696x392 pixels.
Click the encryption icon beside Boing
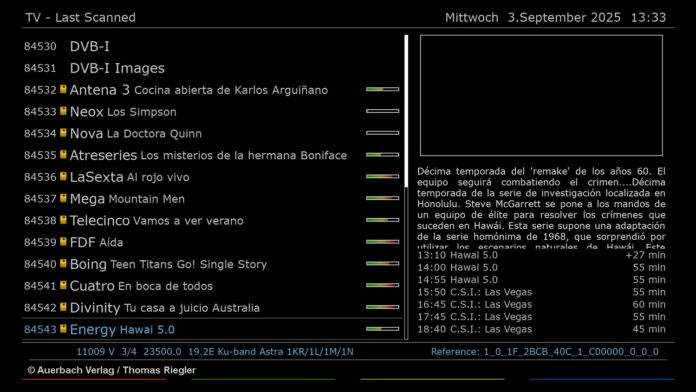(63, 263)
